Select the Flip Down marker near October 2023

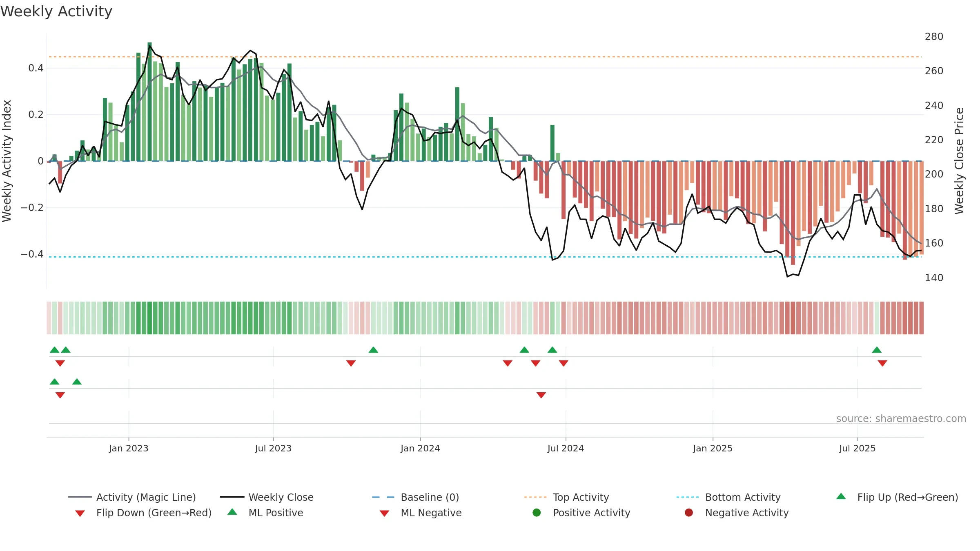(x=351, y=363)
